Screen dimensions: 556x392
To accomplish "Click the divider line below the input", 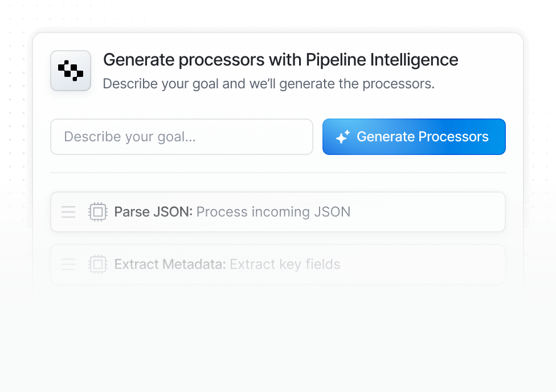I will click(x=278, y=172).
